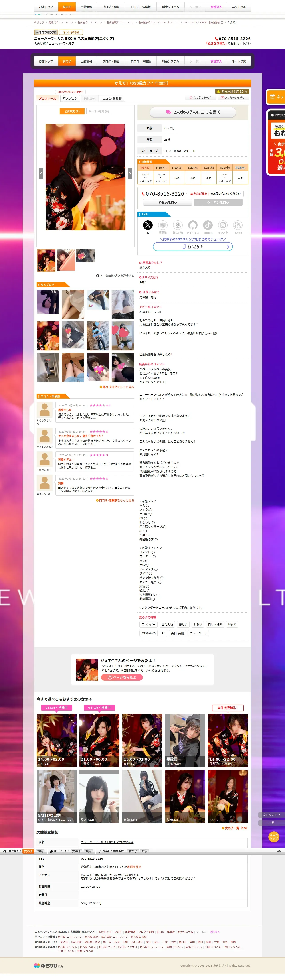
Task: Select the third profile photo thumbnail
Action: point(85,256)
